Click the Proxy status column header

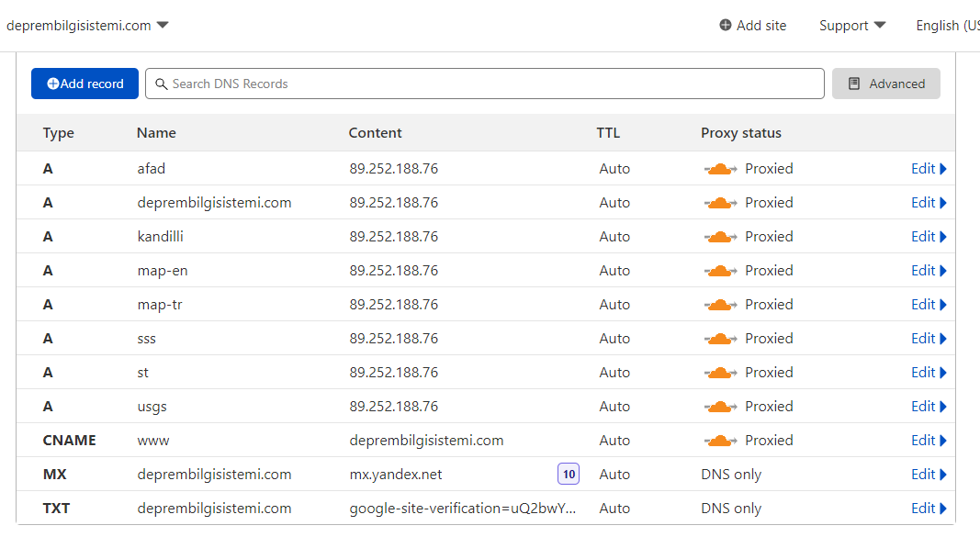(x=741, y=133)
